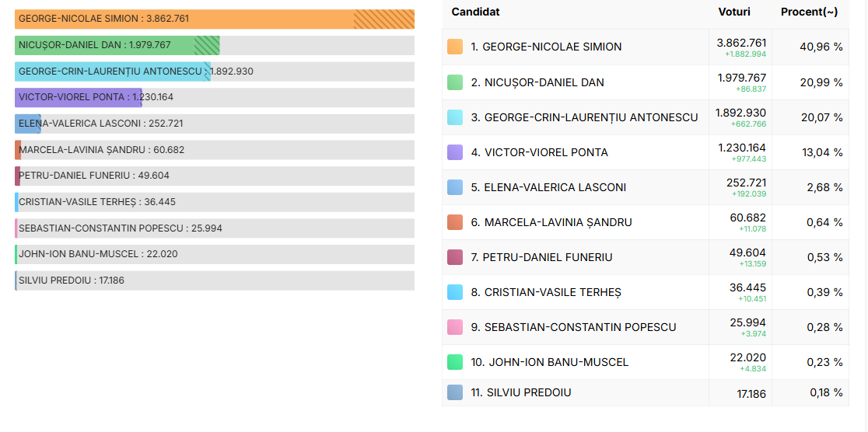This screenshot has width=868, height=432.
Task: Select Nicușor-Daniel Dan green chart bar
Action: (117, 45)
